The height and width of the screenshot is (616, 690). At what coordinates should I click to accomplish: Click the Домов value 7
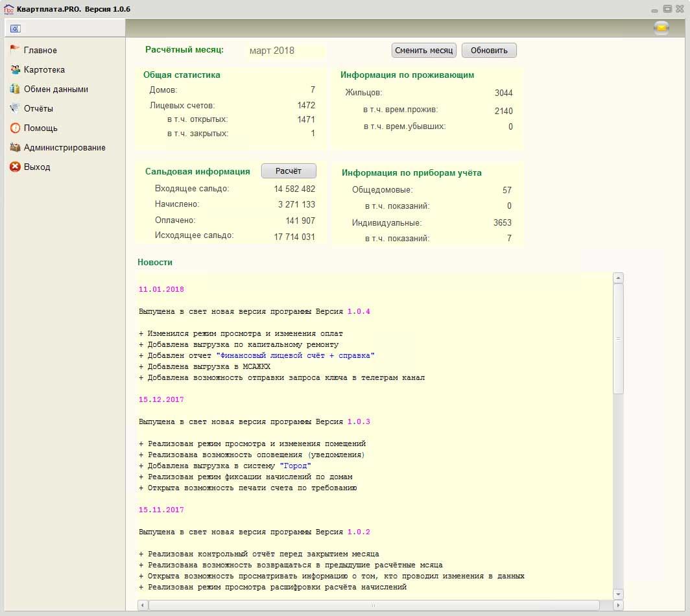tap(313, 89)
